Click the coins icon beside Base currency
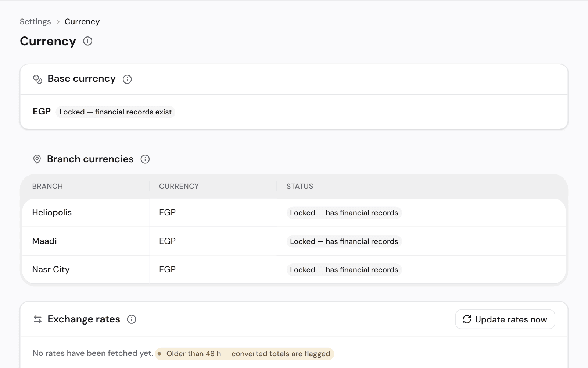Screen dimensions: 588x368 coord(37,79)
